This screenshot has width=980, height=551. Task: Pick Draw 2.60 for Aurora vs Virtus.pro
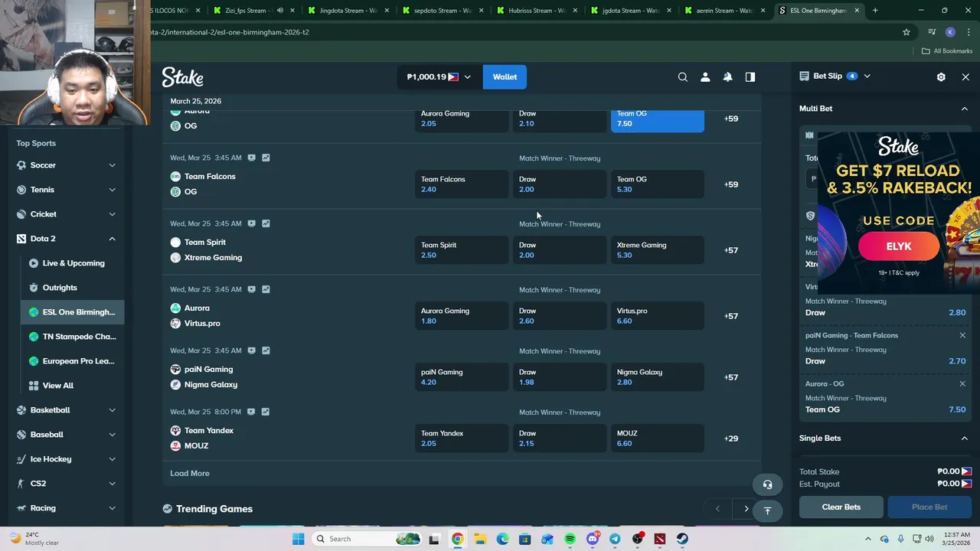(x=560, y=316)
